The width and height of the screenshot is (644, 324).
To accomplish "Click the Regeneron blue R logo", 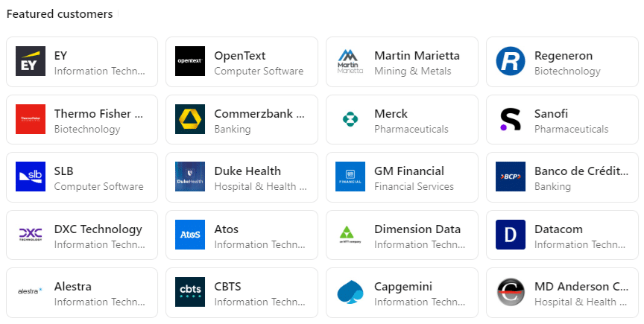I will pyautogui.click(x=511, y=61).
